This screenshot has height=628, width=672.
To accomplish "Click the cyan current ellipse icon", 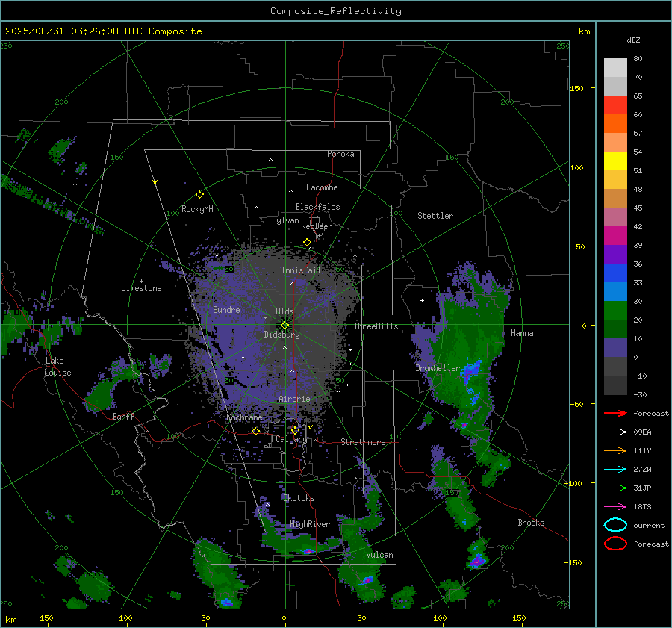I will click(x=615, y=525).
